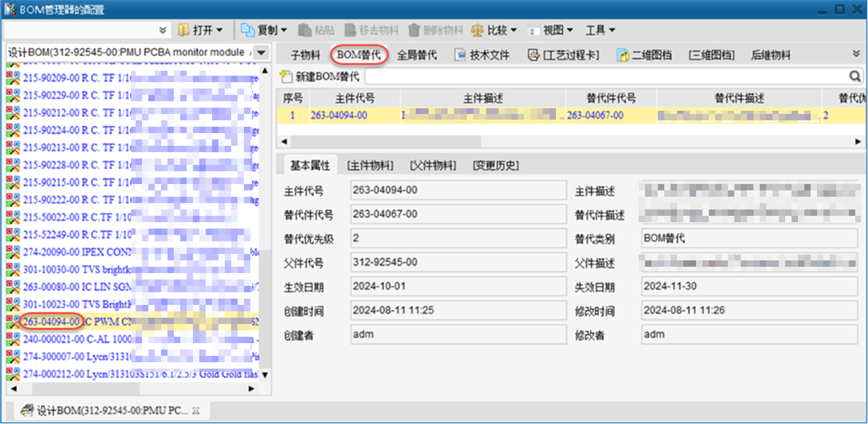The width and height of the screenshot is (868, 424).
Task: Click the 粘贴 paste icon
Action: [x=305, y=30]
